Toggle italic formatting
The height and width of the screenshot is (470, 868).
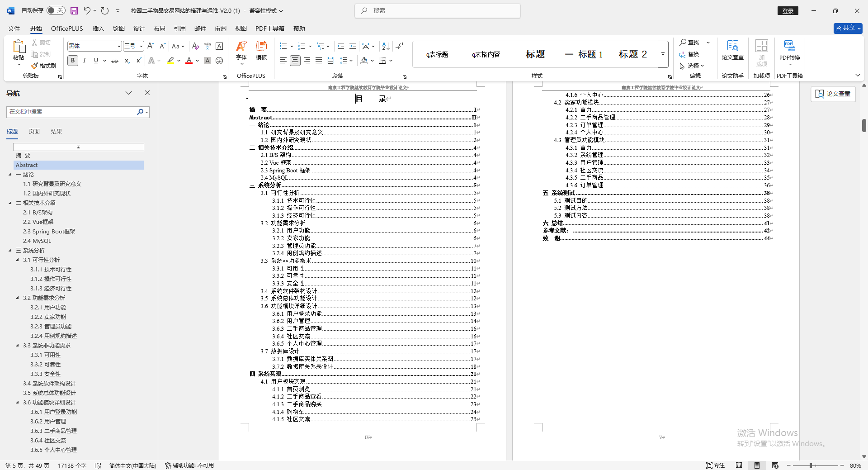pyautogui.click(x=84, y=60)
